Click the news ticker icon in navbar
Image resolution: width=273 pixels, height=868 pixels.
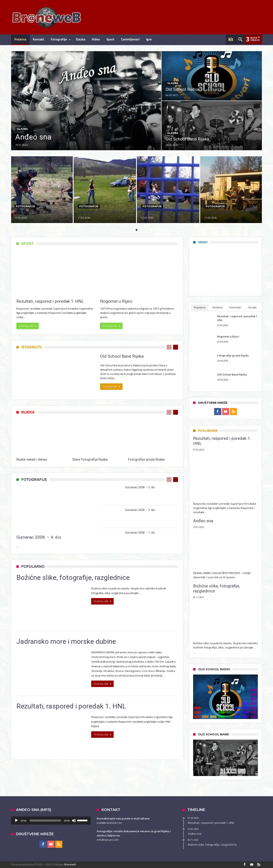click(x=231, y=39)
